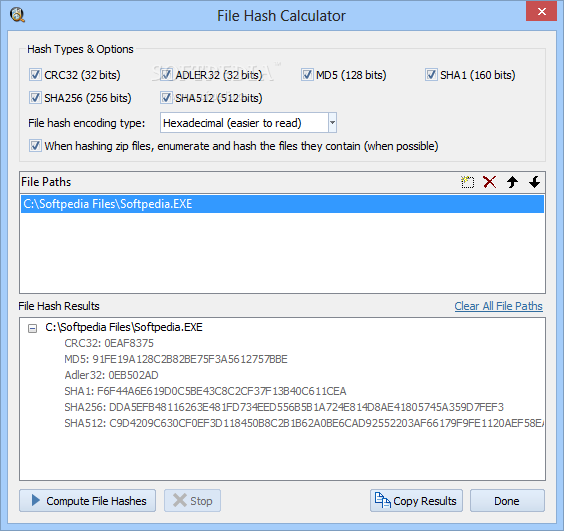Click the File Hash Calculator app icon

click(x=17, y=15)
